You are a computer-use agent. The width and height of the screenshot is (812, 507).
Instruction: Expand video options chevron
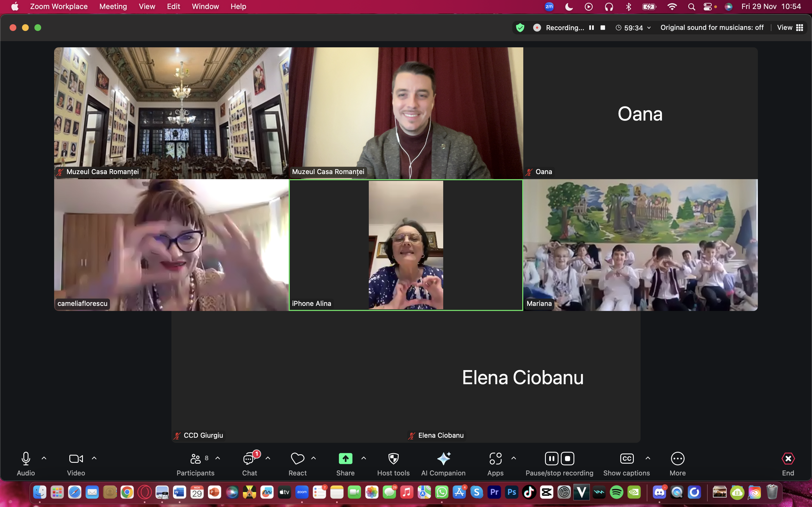click(94, 458)
